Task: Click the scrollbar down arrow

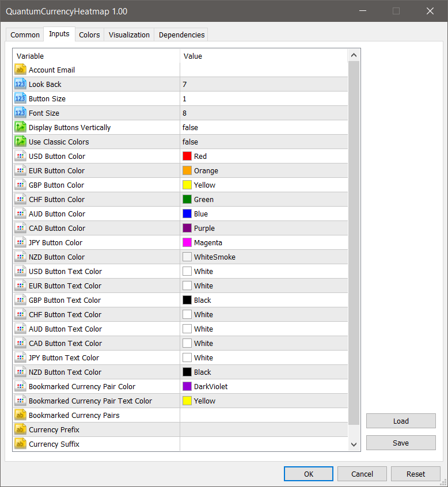Action: click(x=354, y=444)
